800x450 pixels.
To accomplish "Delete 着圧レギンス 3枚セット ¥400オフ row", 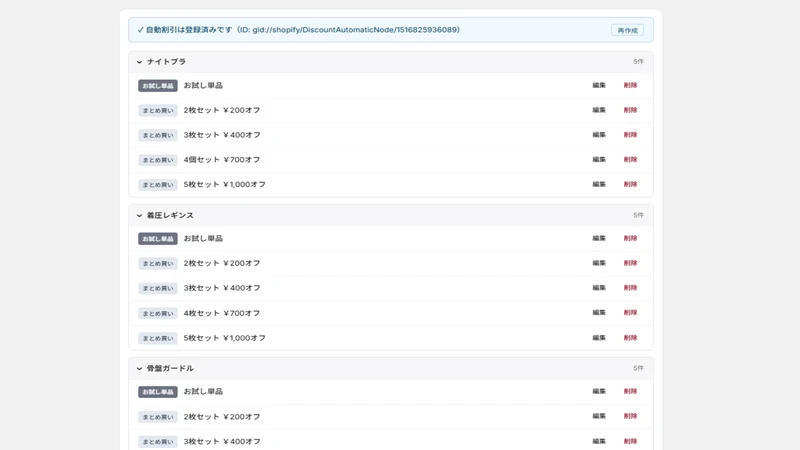I will (x=630, y=288).
